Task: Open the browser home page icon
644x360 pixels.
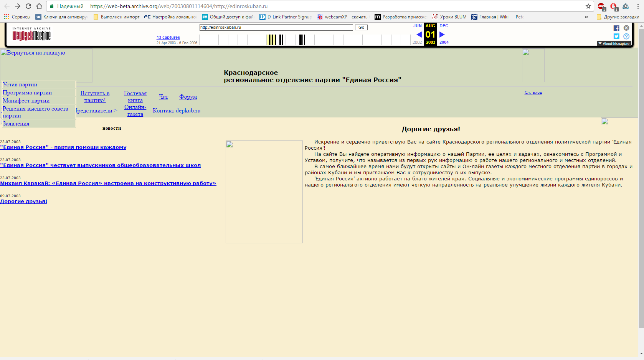Action: pos(39,6)
